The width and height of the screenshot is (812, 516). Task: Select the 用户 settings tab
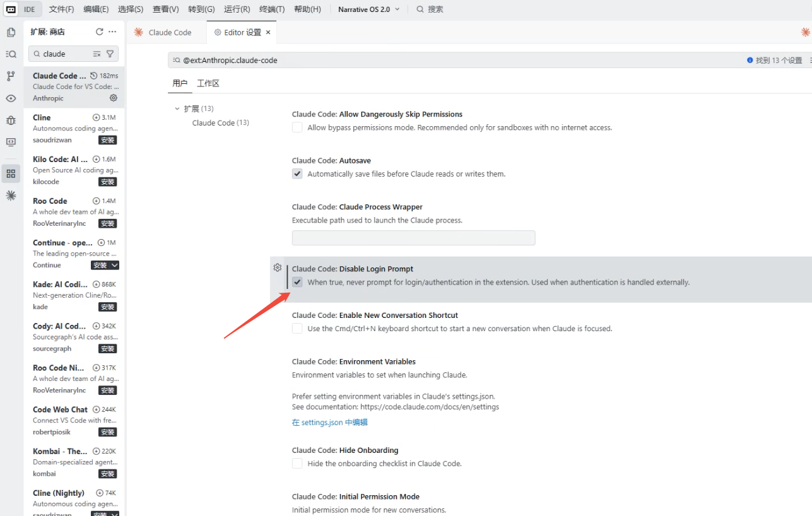pos(180,83)
